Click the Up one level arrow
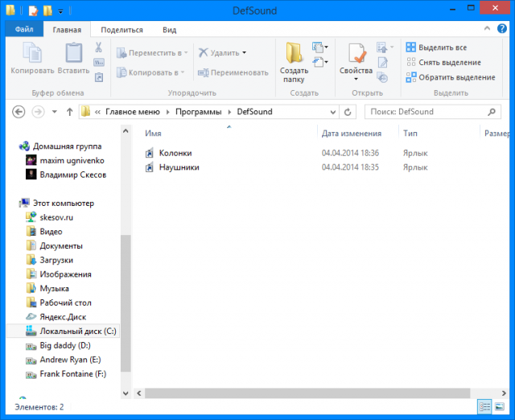This screenshot has width=515, height=420. point(69,112)
